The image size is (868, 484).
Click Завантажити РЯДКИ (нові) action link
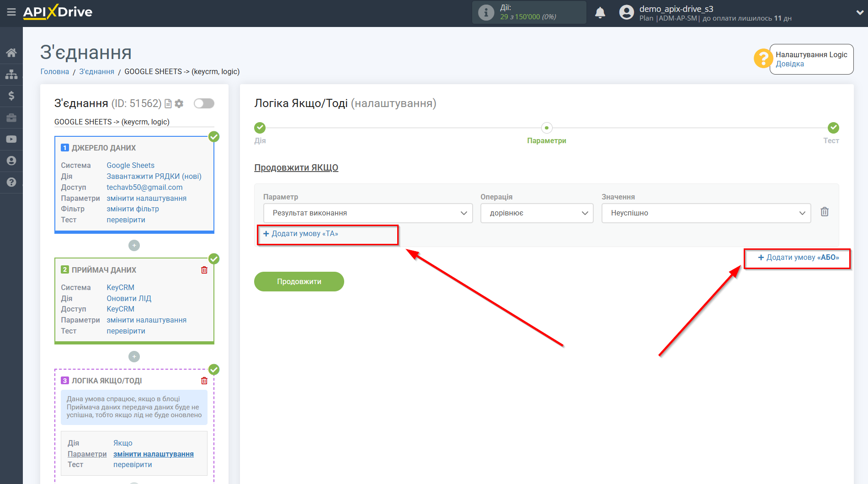154,176
